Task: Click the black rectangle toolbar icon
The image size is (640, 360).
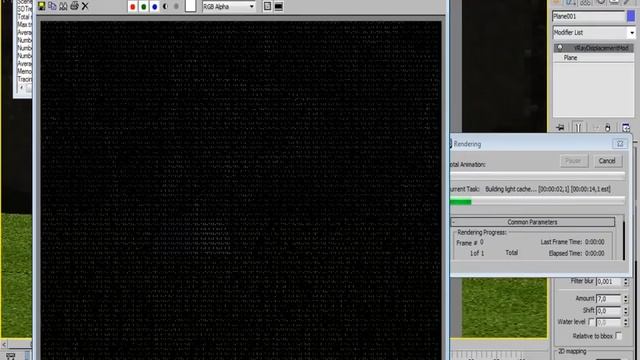Action: pyautogui.click(x=278, y=7)
